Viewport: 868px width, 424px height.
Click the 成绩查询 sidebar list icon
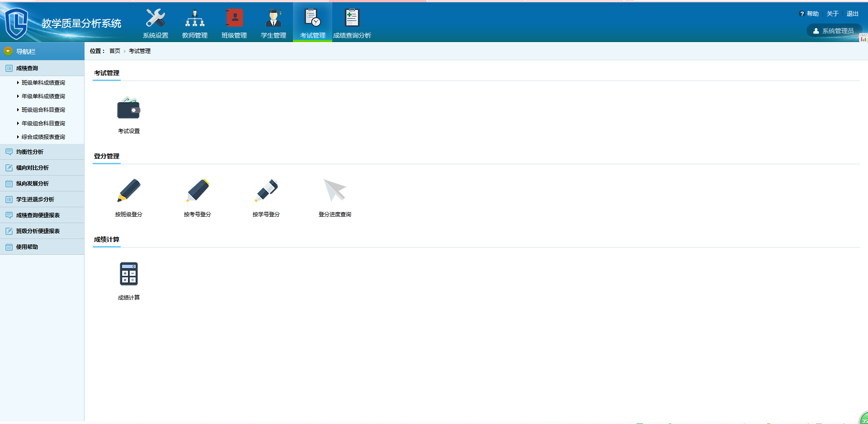tap(9, 68)
